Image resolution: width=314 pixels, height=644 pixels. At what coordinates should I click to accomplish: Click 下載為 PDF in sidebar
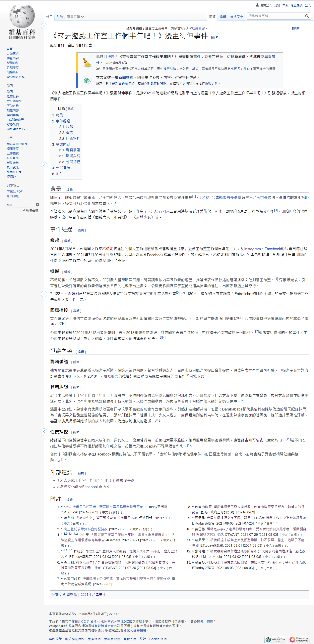coord(15,192)
